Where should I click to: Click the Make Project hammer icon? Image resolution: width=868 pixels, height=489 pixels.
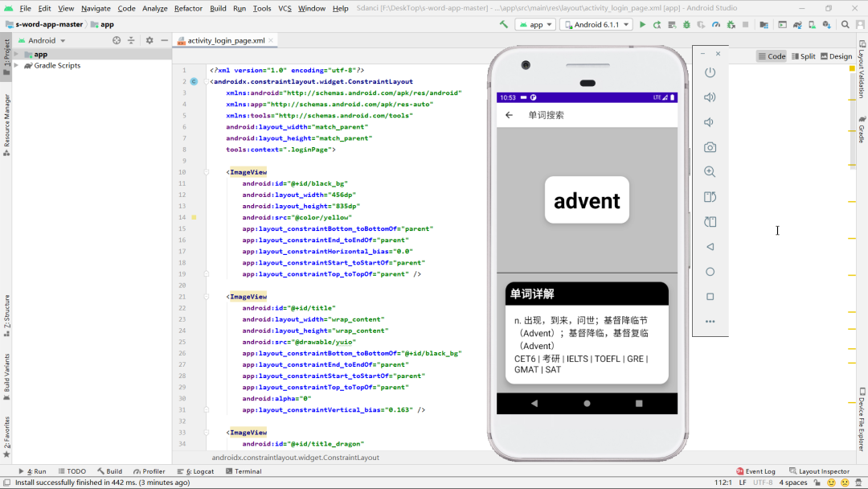(x=504, y=24)
